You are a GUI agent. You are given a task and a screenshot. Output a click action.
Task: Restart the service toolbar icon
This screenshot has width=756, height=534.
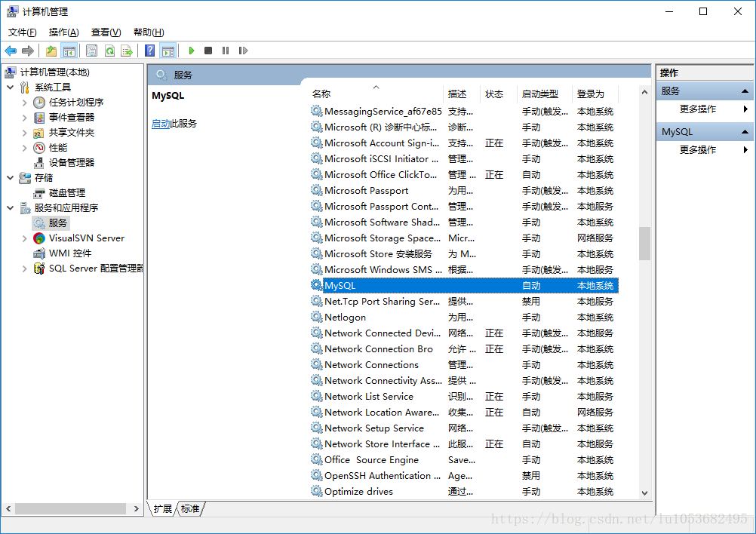click(243, 51)
